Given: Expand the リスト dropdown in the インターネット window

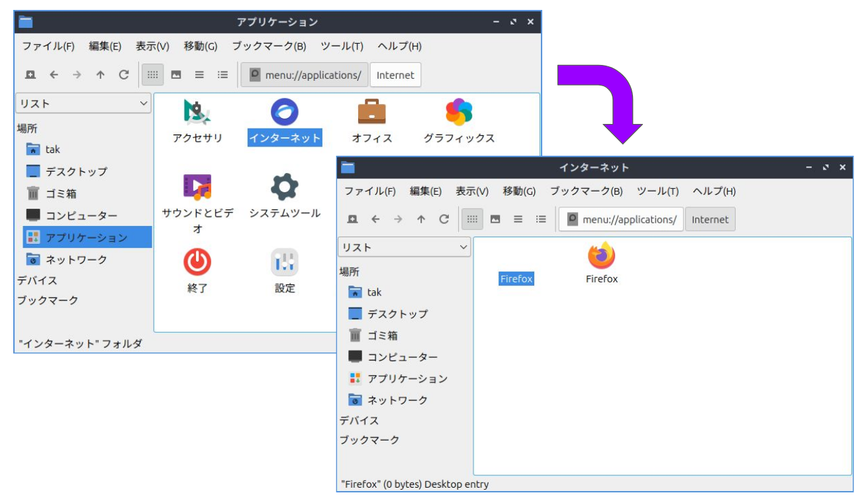Looking at the screenshot, I should pyautogui.click(x=404, y=247).
